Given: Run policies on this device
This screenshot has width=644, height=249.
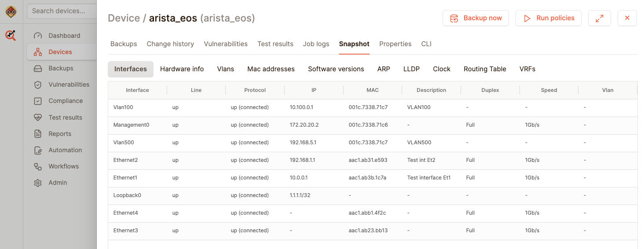Looking at the screenshot, I should (x=548, y=18).
